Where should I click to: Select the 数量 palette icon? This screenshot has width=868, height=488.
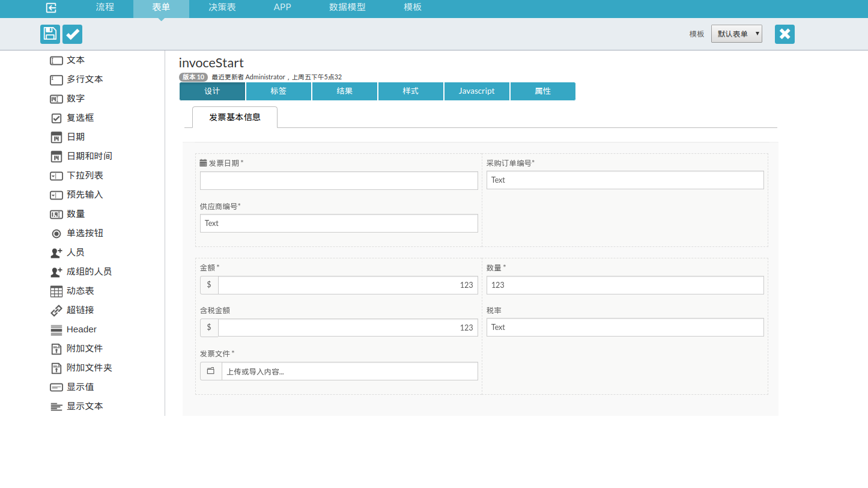click(x=56, y=215)
